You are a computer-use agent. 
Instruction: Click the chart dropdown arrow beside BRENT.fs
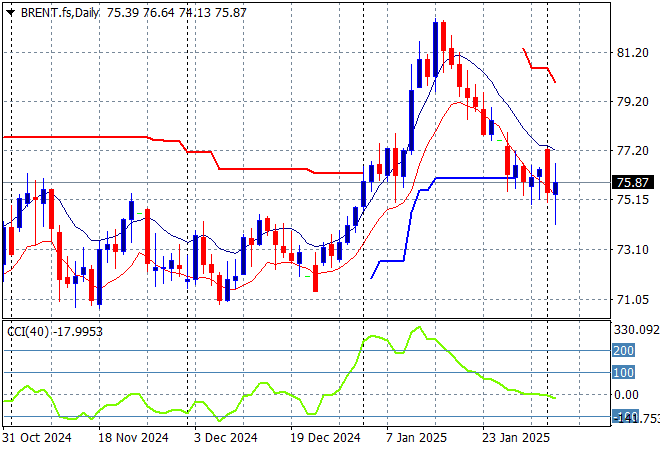11,13
